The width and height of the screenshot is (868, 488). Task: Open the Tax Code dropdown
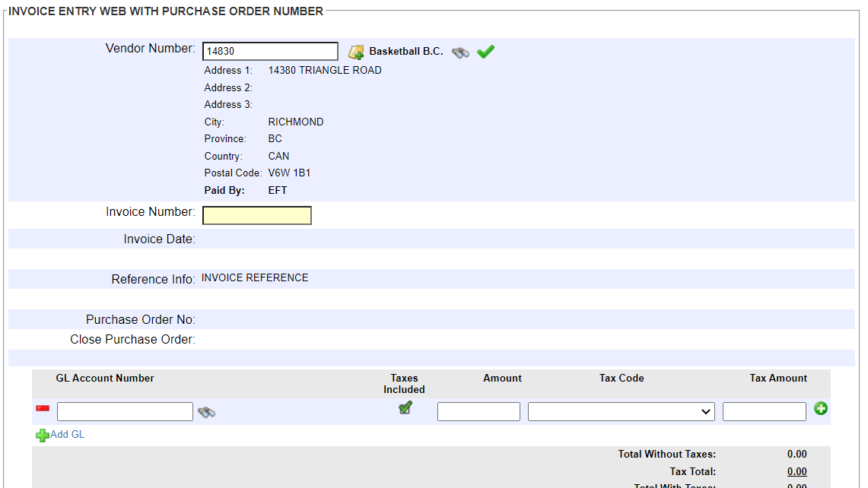[x=621, y=412]
